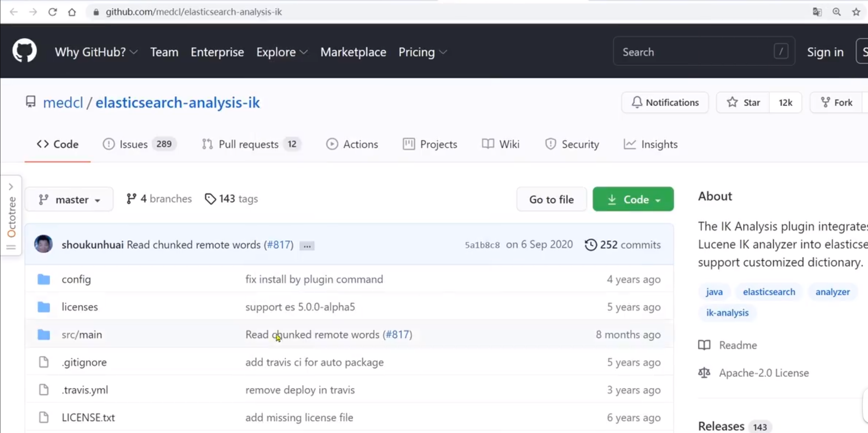Click the GitHub Octocat logo
The height and width of the screenshot is (433, 868).
click(24, 51)
